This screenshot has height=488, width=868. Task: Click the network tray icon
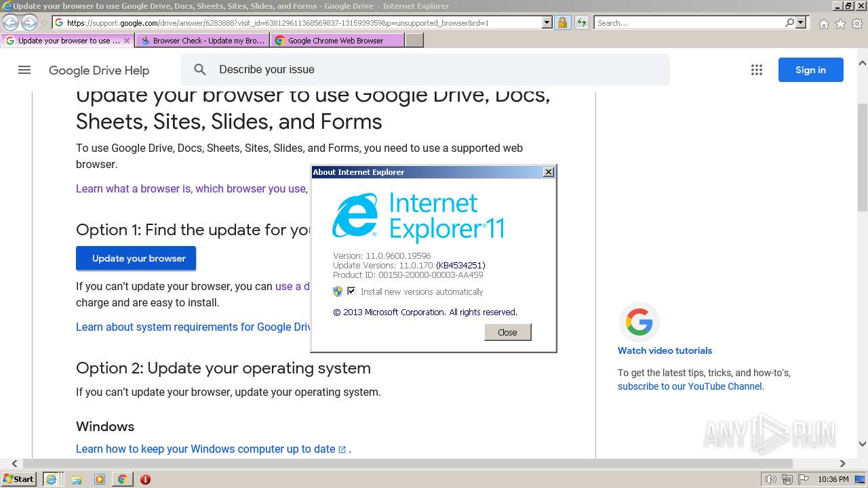click(787, 479)
